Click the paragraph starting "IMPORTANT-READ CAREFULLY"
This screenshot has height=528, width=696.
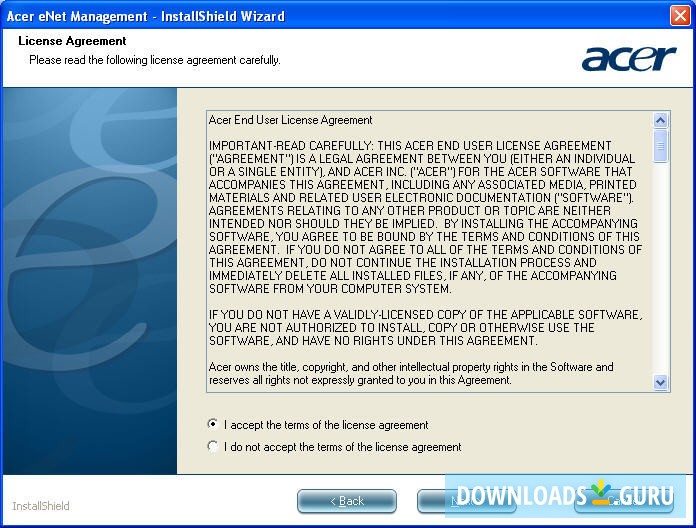click(x=425, y=217)
